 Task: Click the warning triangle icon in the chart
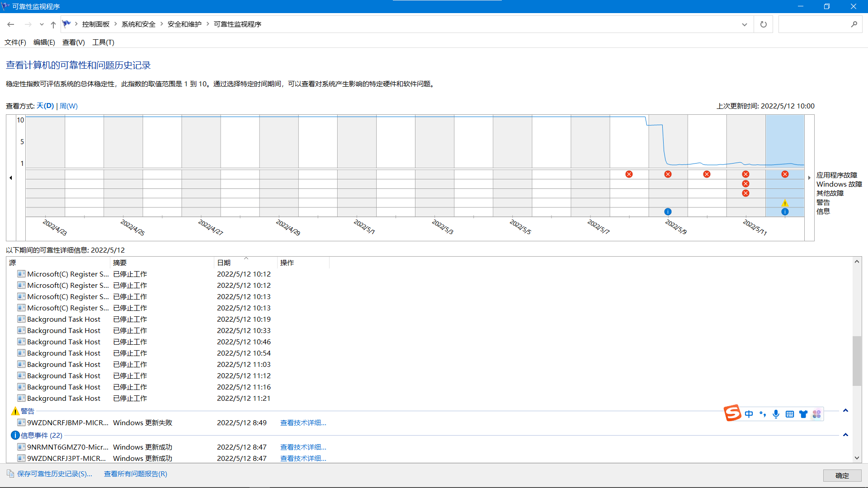(x=785, y=203)
